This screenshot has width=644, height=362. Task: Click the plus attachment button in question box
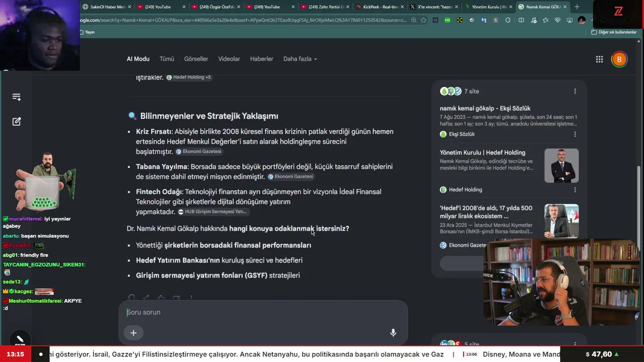pyautogui.click(x=133, y=333)
